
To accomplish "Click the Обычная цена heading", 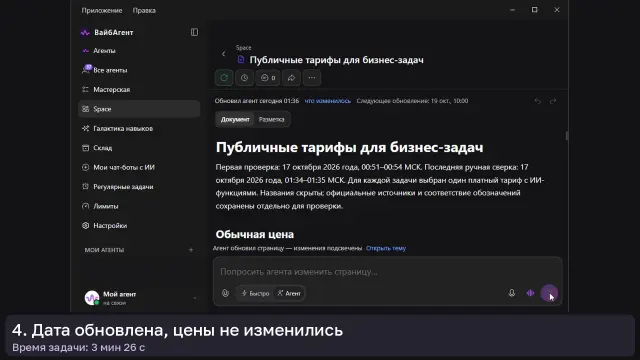I will pos(255,234).
